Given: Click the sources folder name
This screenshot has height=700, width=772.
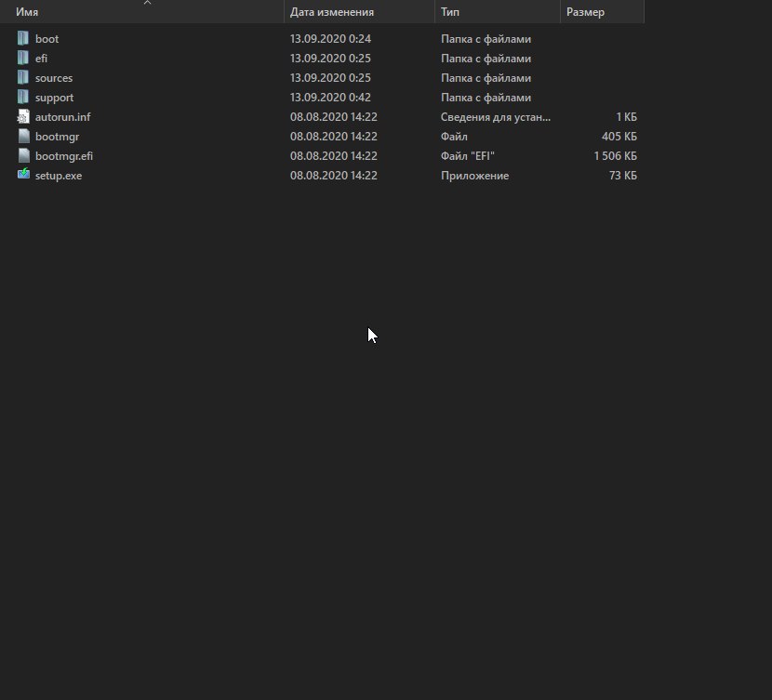Looking at the screenshot, I should (54, 78).
